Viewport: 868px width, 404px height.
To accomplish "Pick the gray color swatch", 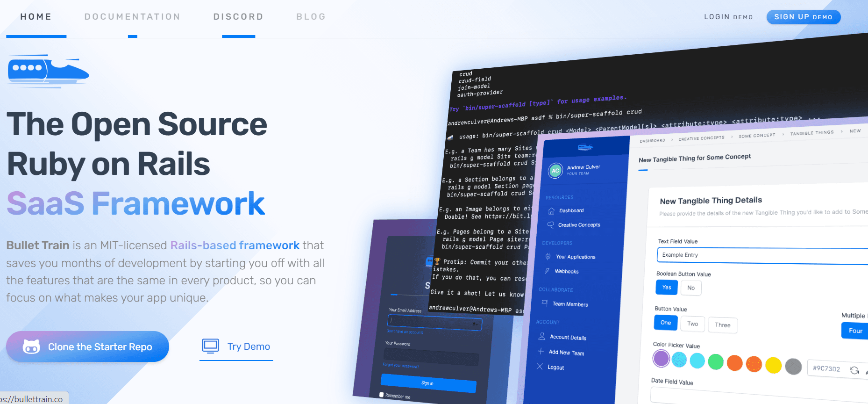I will click(x=793, y=367).
